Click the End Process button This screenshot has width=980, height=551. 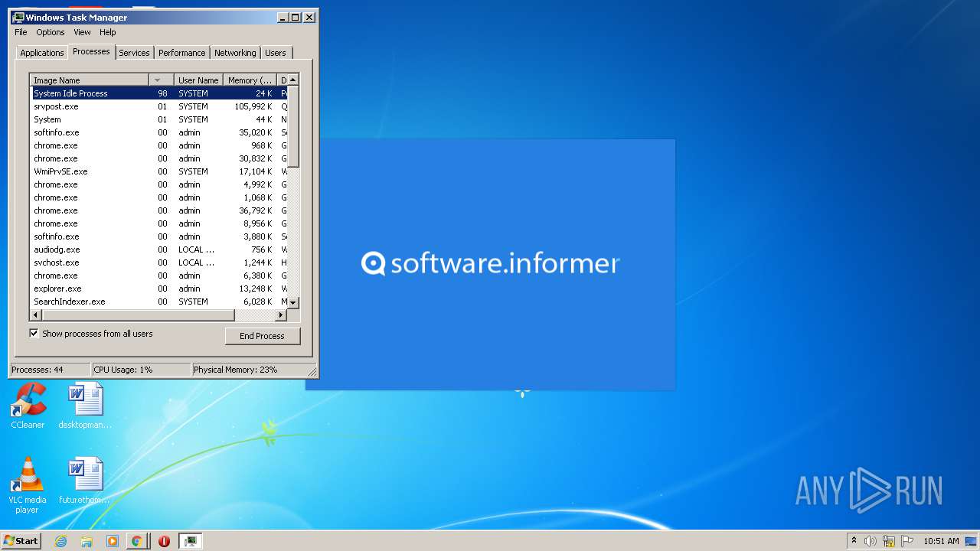tap(263, 336)
